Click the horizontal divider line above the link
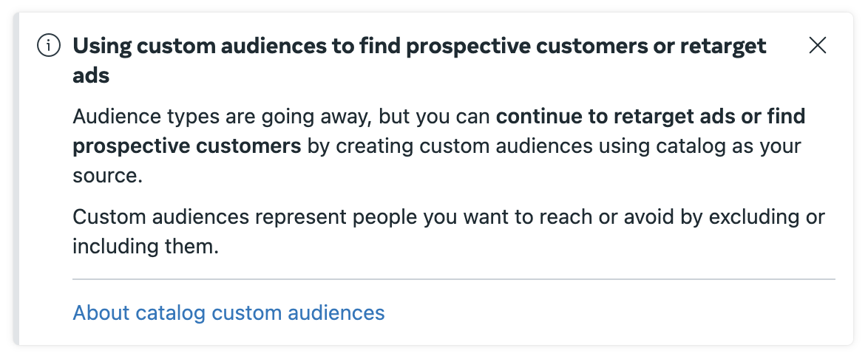 453,279
